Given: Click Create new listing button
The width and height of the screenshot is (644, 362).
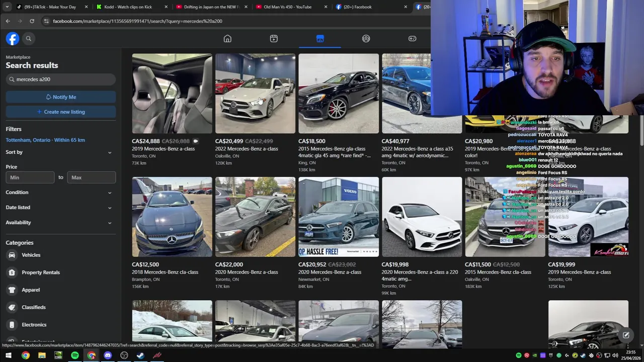Looking at the screenshot, I should click(x=61, y=112).
